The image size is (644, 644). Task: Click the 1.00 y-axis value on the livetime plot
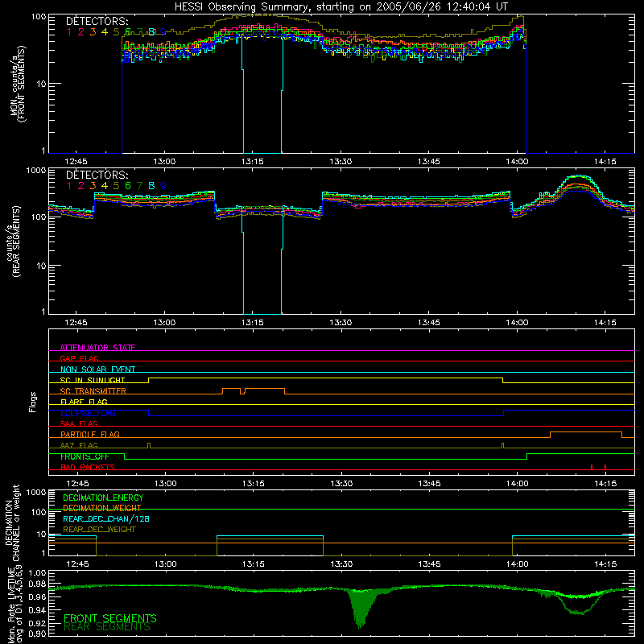coord(37,572)
